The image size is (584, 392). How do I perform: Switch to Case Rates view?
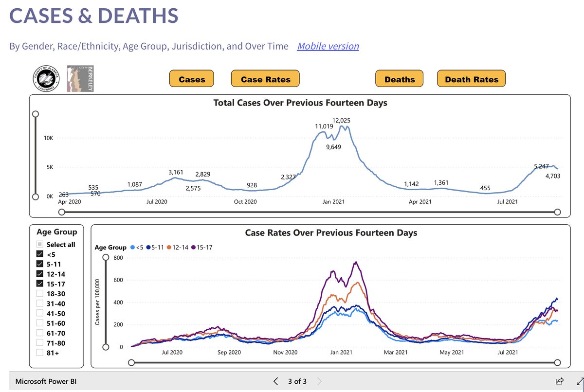tap(265, 79)
